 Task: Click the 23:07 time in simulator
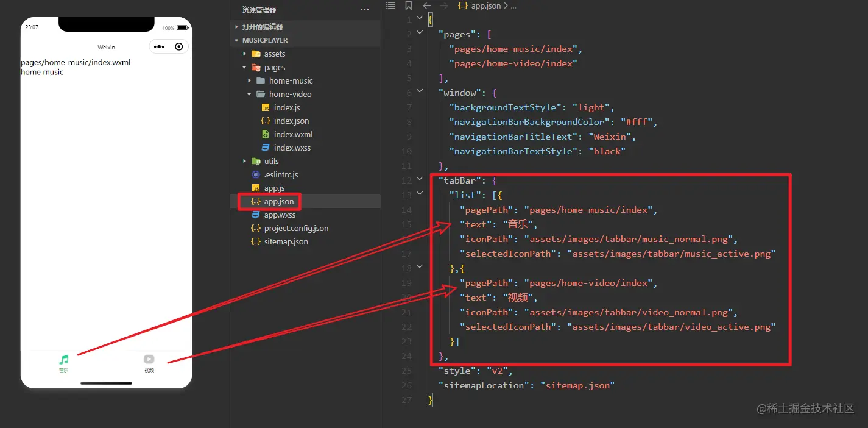tap(32, 27)
